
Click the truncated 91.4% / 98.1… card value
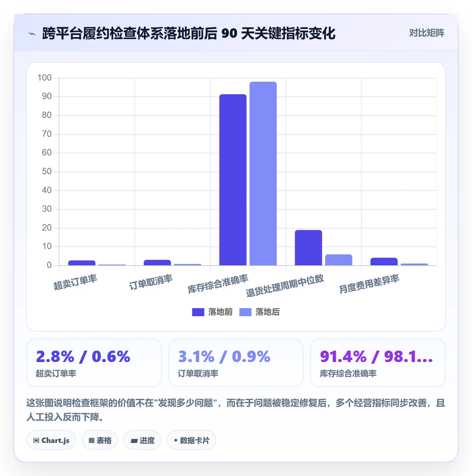376,357
